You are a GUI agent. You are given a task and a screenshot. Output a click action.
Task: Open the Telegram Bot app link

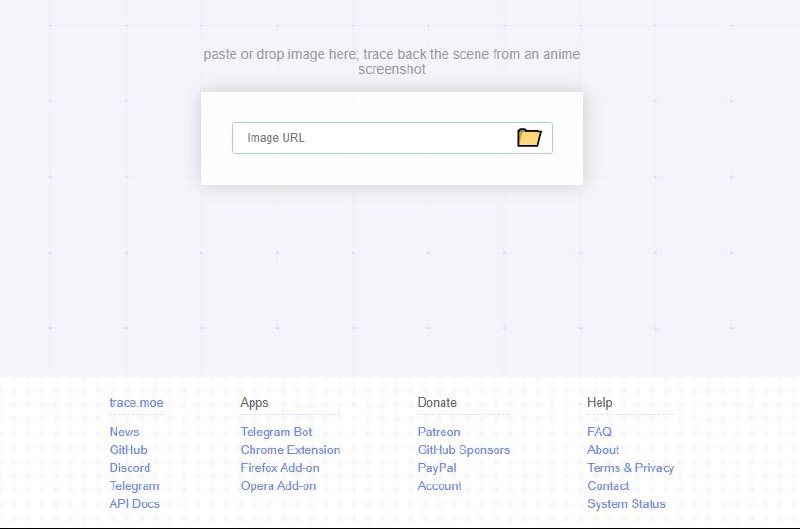(x=276, y=432)
